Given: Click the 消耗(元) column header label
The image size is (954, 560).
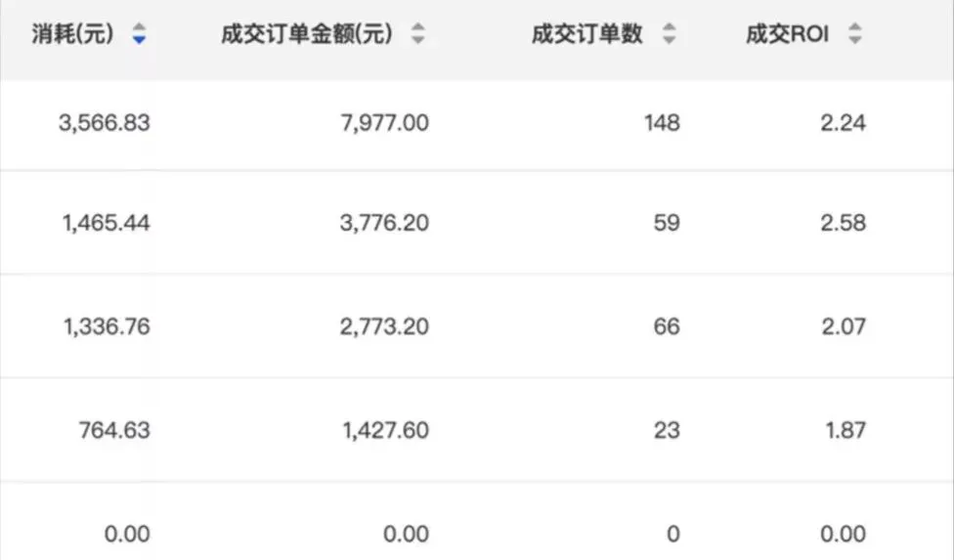Looking at the screenshot, I should [72, 35].
